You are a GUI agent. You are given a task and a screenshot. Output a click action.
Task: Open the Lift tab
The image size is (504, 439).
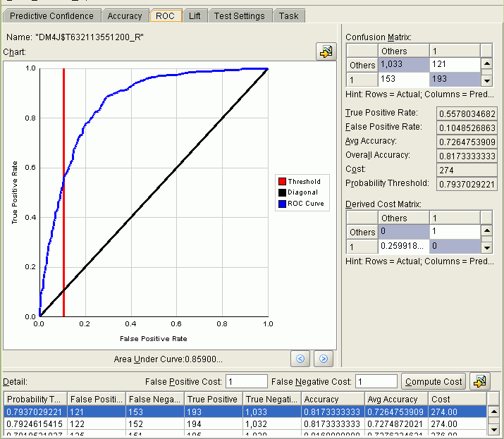coord(195,16)
